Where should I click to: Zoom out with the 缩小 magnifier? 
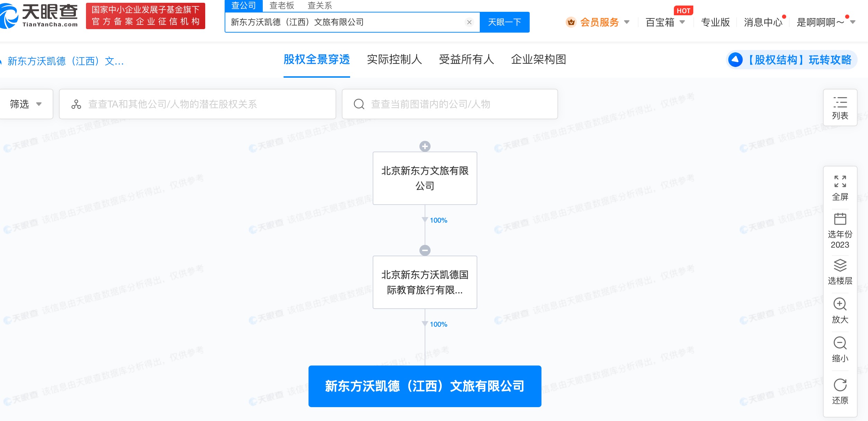coord(840,343)
